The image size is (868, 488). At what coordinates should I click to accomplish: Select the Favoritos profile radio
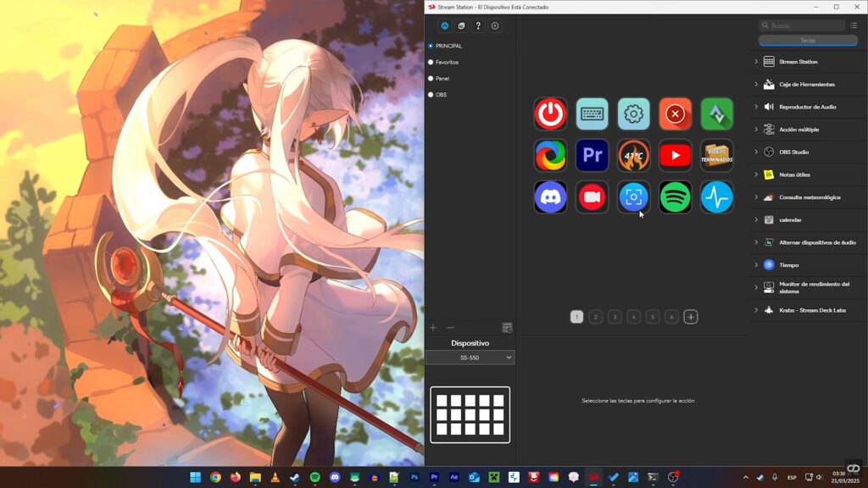[x=431, y=63]
